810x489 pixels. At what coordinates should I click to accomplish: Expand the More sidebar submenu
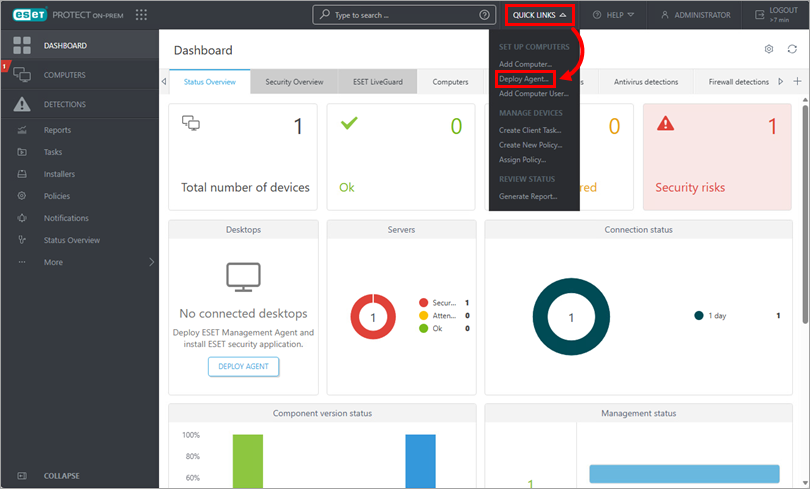point(151,262)
